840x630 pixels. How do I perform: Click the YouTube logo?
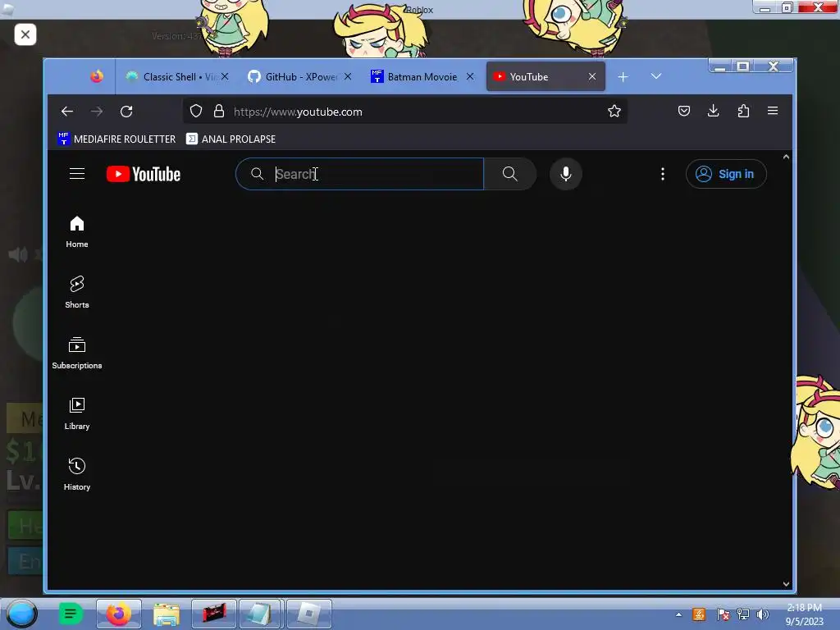144,174
